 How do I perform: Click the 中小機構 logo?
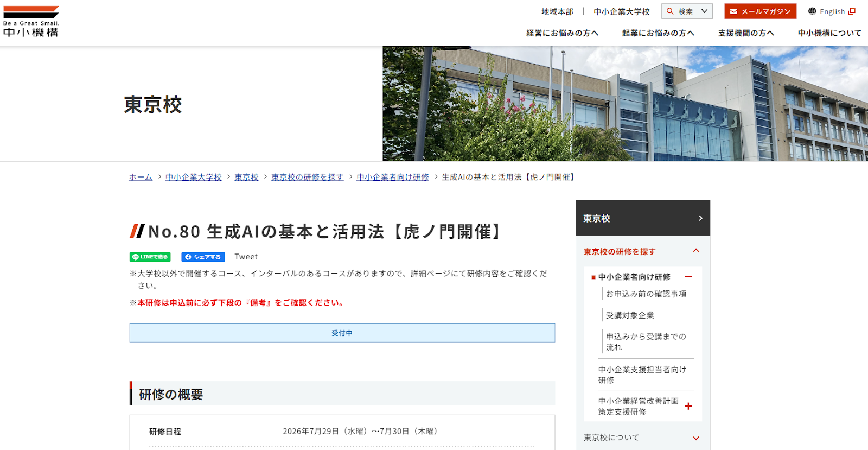tap(31, 22)
